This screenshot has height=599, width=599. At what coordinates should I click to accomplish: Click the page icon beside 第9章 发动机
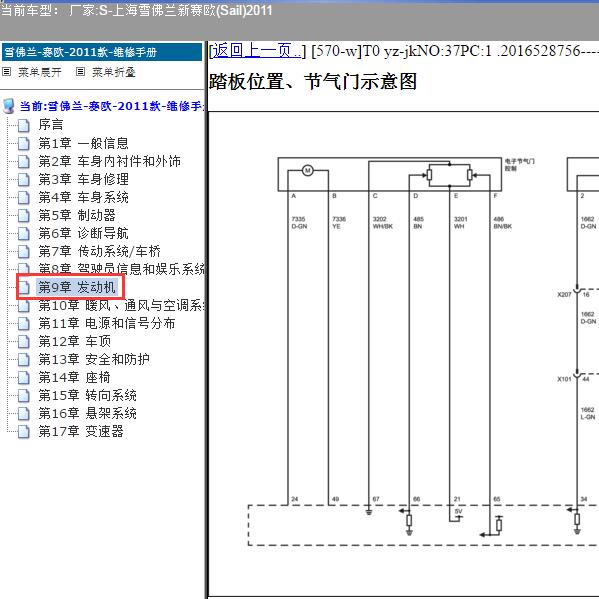(24, 287)
